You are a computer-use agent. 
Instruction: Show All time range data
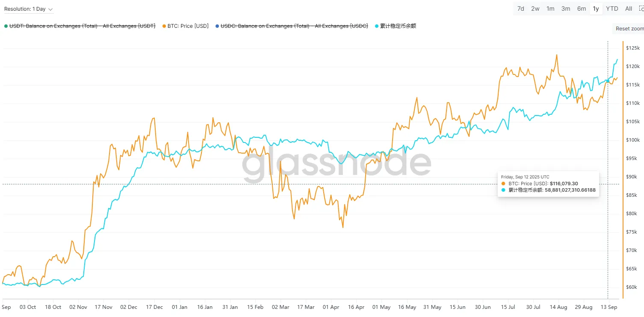[x=629, y=9]
